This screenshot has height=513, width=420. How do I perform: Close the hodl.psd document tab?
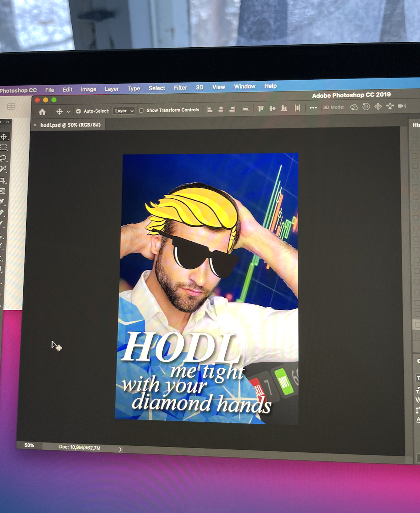point(35,125)
